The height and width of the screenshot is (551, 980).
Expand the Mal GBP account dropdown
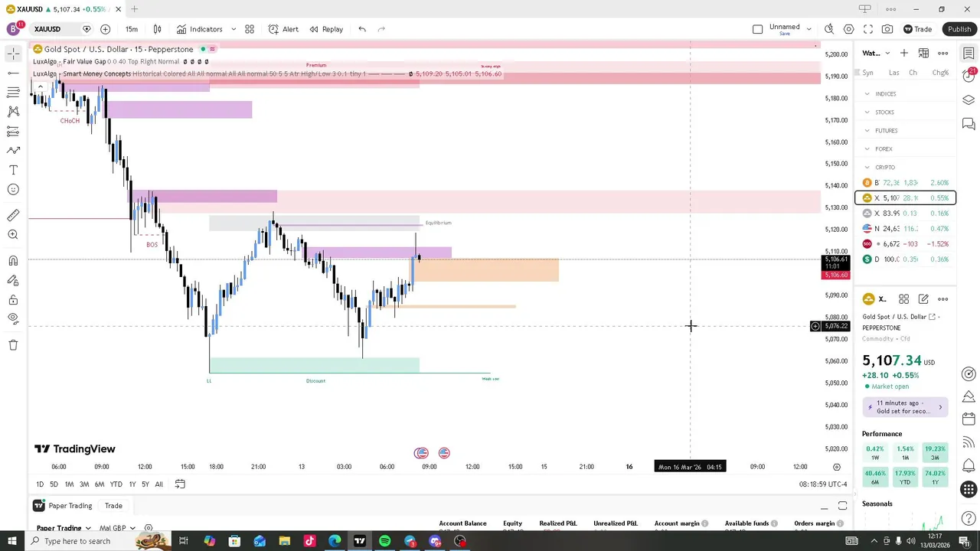coord(117,528)
